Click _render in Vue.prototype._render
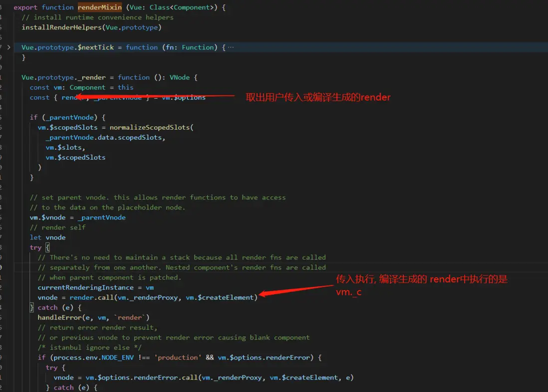Screen dimensions: 548x392 (91, 77)
